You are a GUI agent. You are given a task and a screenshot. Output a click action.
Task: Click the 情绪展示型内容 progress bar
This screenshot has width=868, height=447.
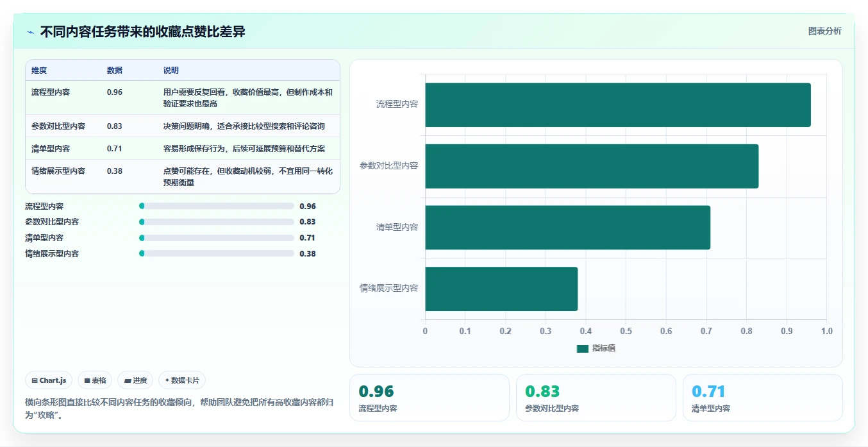tap(217, 253)
